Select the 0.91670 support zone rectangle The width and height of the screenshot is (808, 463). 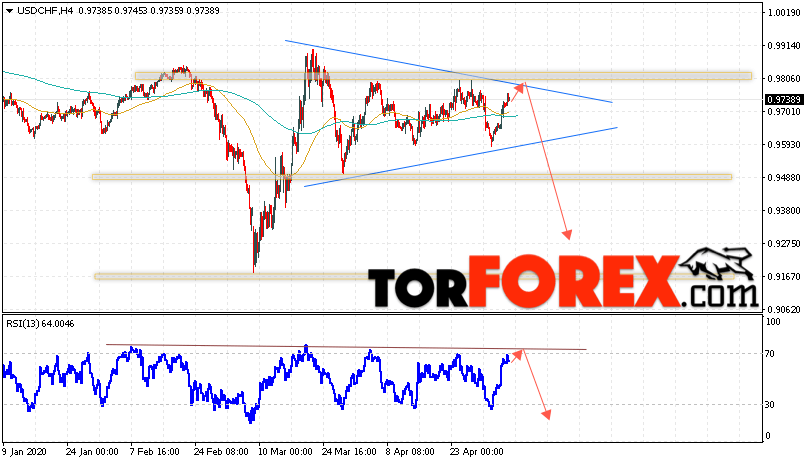click(x=414, y=276)
